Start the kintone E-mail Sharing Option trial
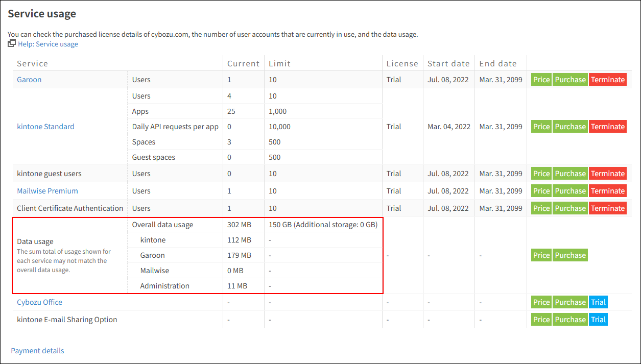Image resolution: width=641 pixels, height=364 pixels. click(598, 319)
